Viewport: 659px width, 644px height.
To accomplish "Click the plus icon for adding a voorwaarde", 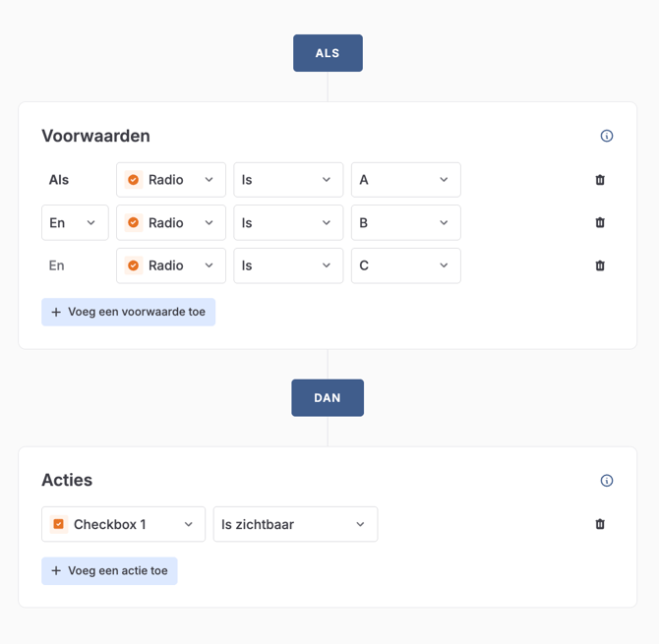I will [x=56, y=312].
